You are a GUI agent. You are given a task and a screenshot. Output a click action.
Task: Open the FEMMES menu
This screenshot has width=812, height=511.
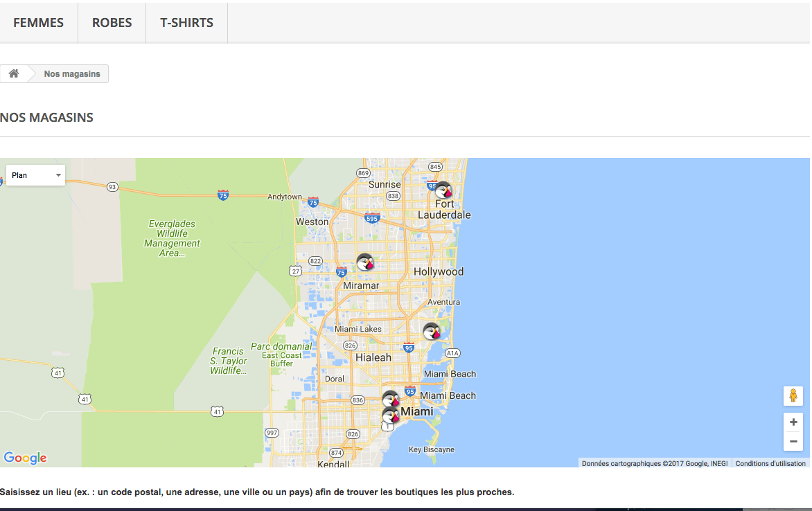[x=39, y=23]
